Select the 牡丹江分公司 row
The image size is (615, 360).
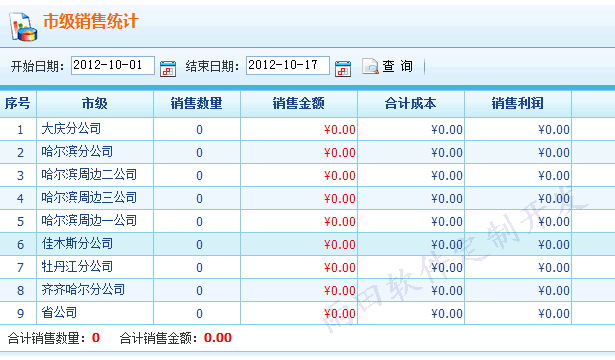(x=308, y=267)
